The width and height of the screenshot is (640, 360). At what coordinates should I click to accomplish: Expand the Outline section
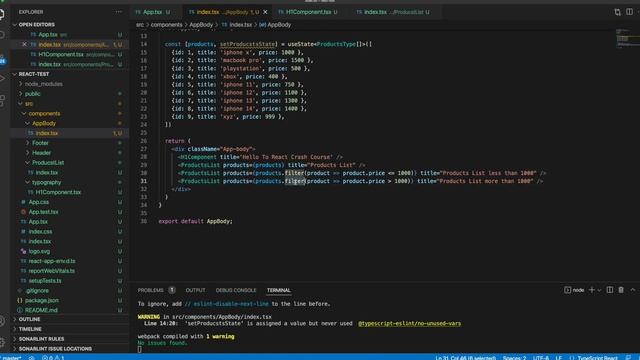69,319
